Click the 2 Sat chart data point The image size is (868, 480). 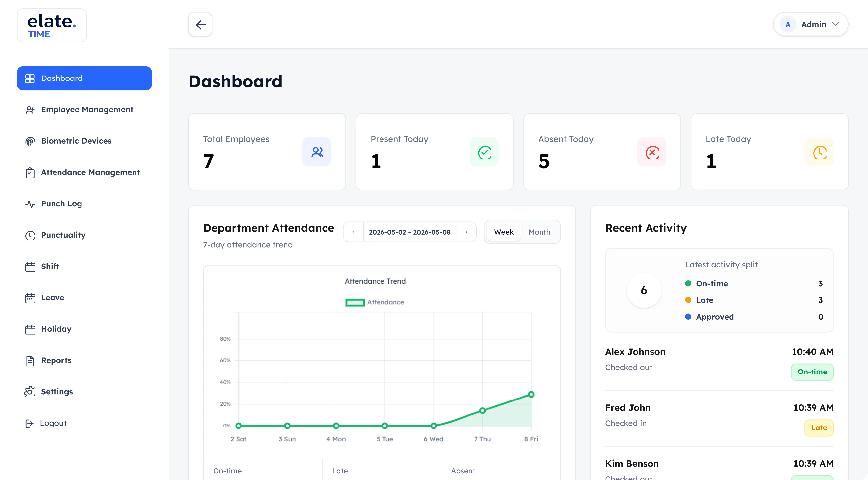[x=238, y=426]
